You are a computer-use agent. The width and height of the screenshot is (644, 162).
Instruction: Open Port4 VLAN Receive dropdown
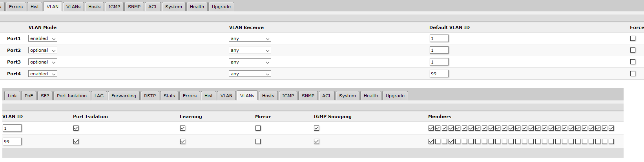click(250, 74)
